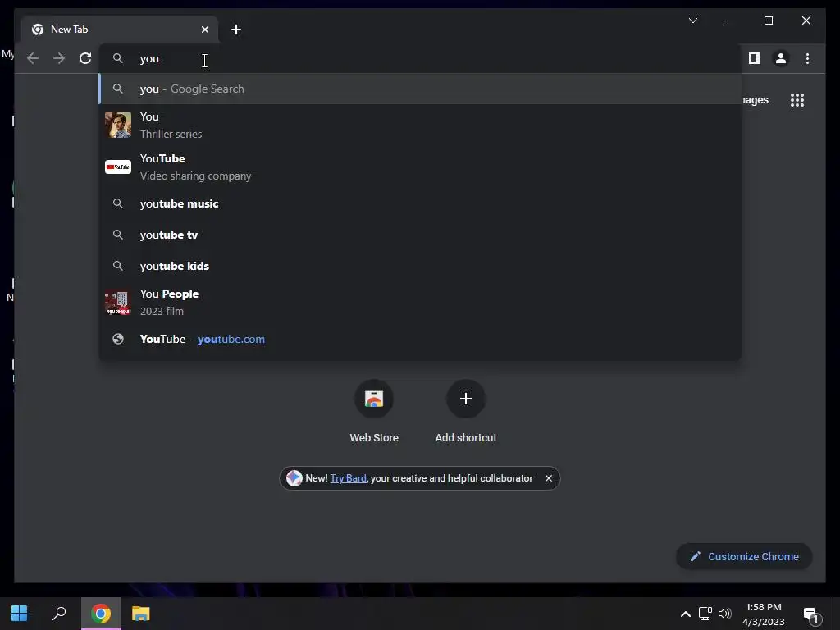The width and height of the screenshot is (840, 630).
Task: Select 'YouTube Video sharing company' suggestion
Action: pyautogui.click(x=420, y=167)
